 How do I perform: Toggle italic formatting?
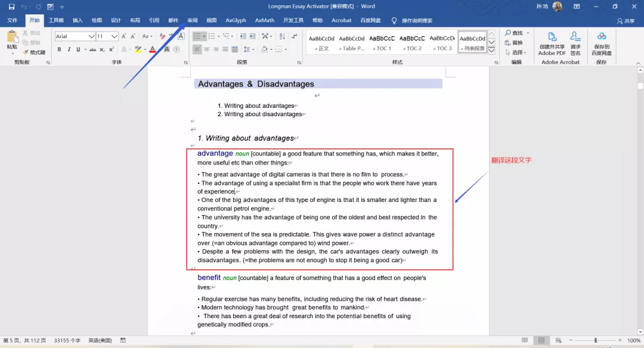click(x=69, y=49)
